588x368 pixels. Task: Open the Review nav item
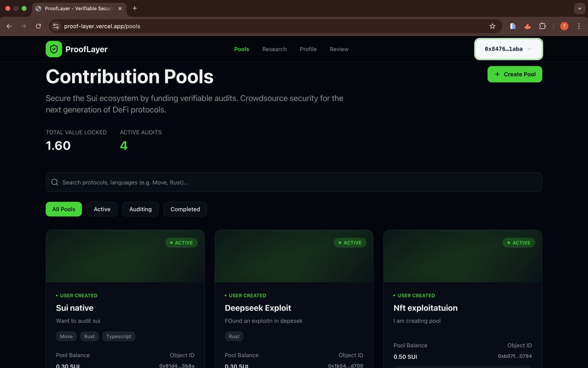click(339, 49)
